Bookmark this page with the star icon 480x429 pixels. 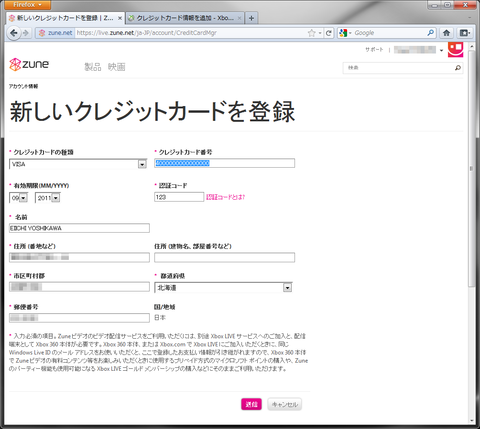pos(312,33)
